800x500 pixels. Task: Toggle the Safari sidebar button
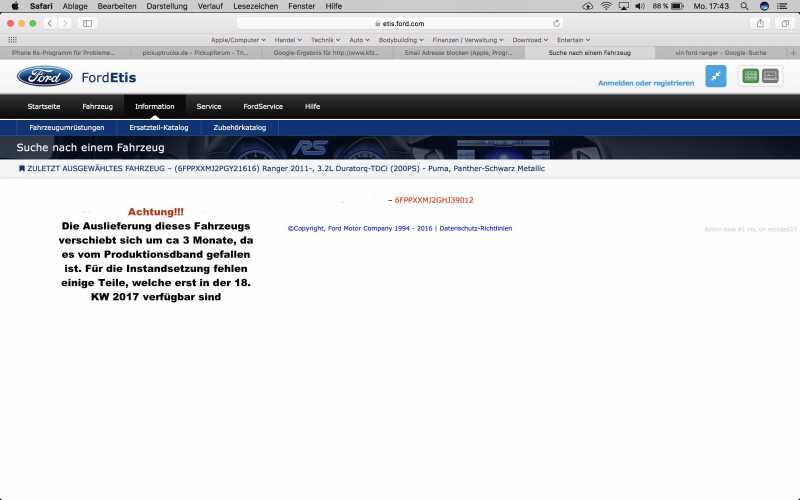pyautogui.click(x=87, y=23)
